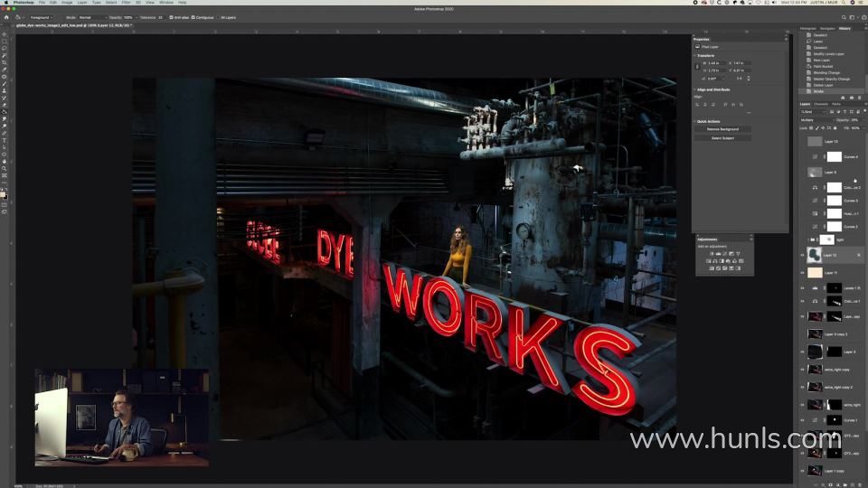Select the Eraser tool
Viewport: 868px width, 488px height.
point(5,105)
